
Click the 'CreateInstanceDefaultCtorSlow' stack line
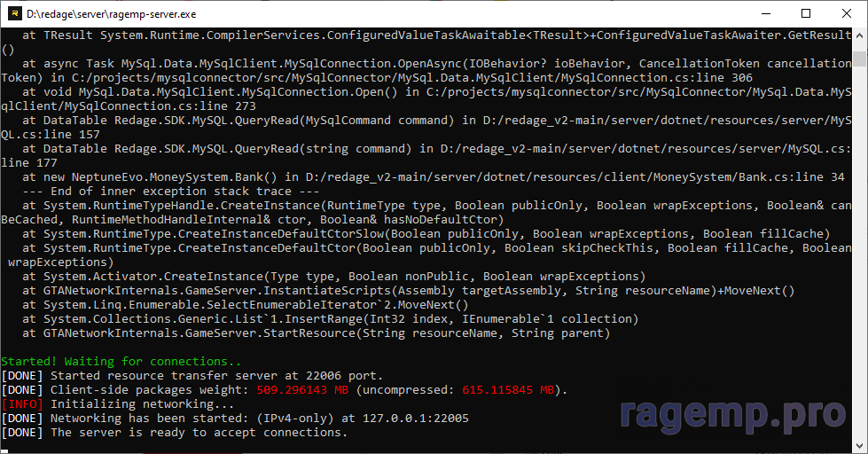tap(426, 234)
